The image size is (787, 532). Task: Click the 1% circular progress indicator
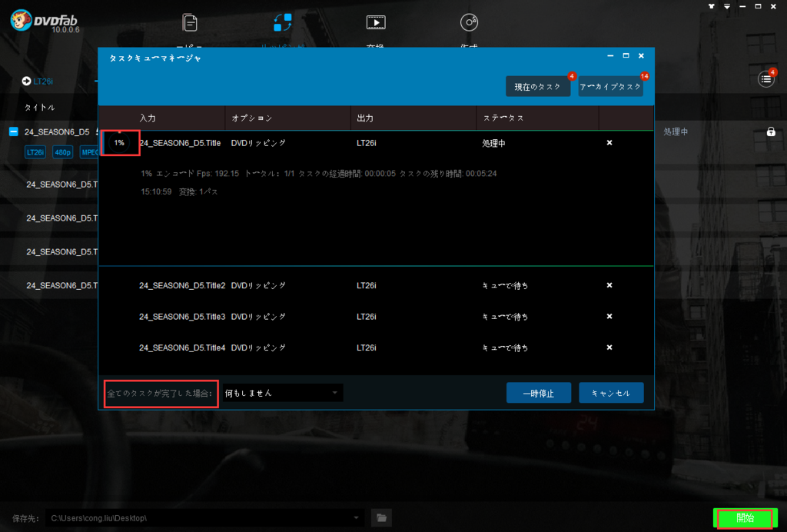tap(119, 143)
